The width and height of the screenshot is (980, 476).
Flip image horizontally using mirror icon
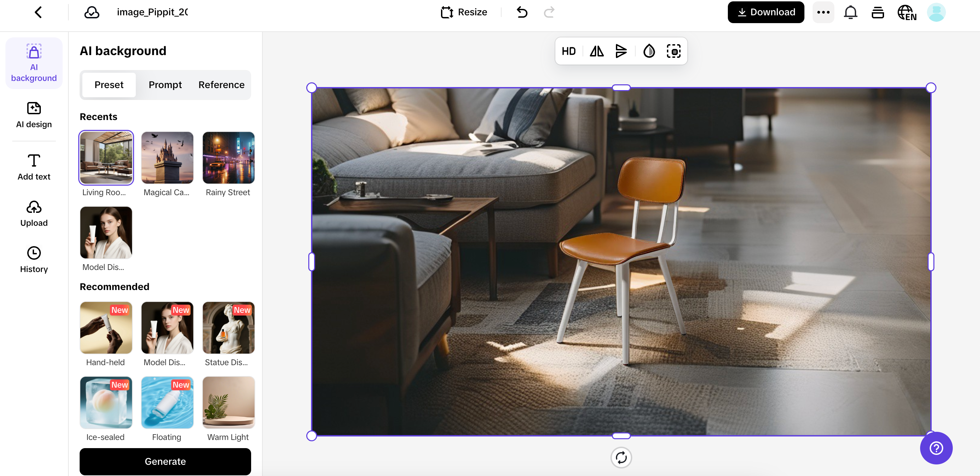(596, 51)
